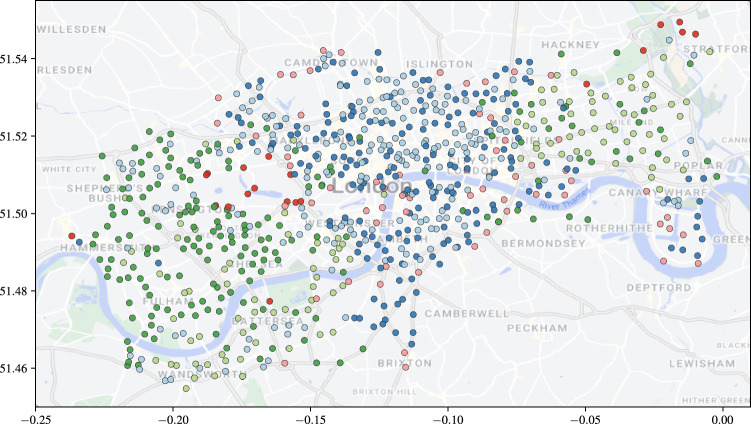This screenshot has height=424, width=751.
Task: Click the 51.54 latitude tick label
Action: point(15,59)
